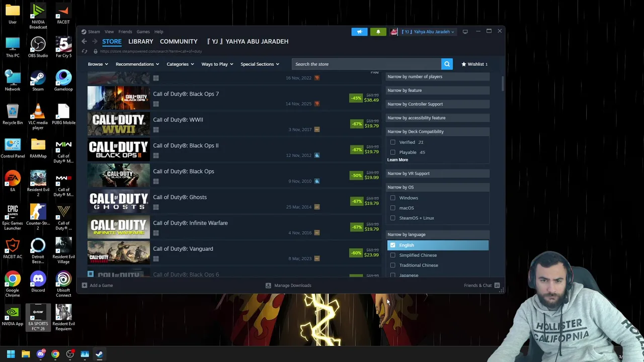
Task: Click inside the Search the store field
Action: 366,64
